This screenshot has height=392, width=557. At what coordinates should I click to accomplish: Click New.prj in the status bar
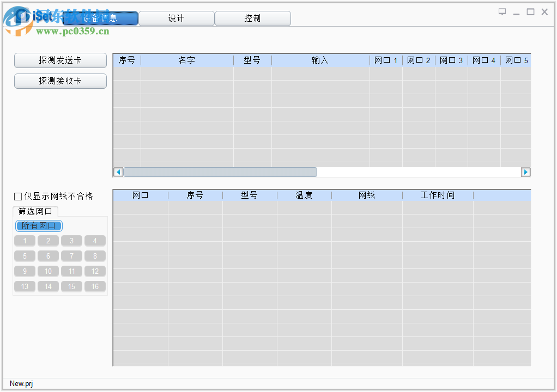click(21, 383)
